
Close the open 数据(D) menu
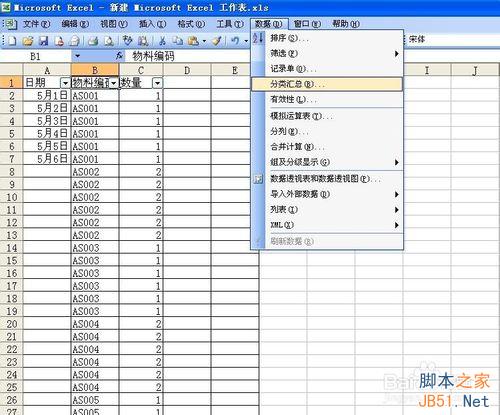(x=269, y=24)
